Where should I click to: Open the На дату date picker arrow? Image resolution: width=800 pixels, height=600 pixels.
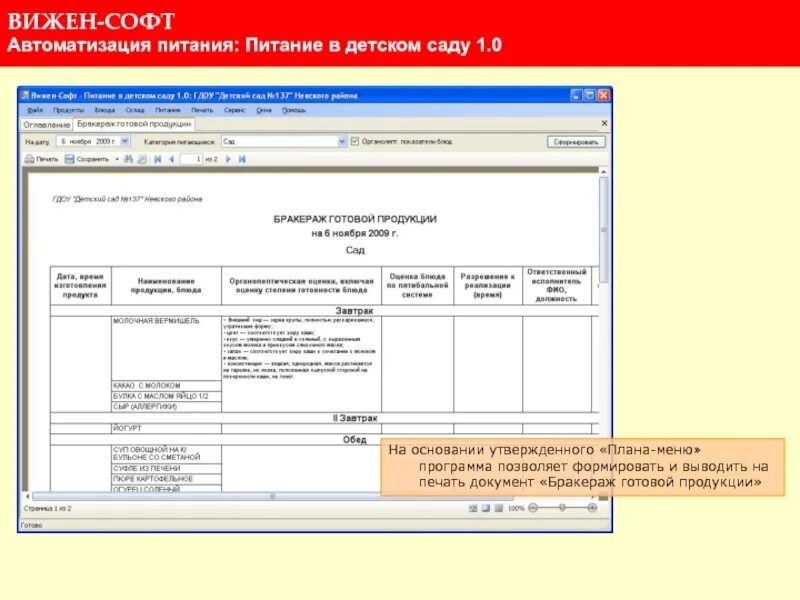point(125,141)
